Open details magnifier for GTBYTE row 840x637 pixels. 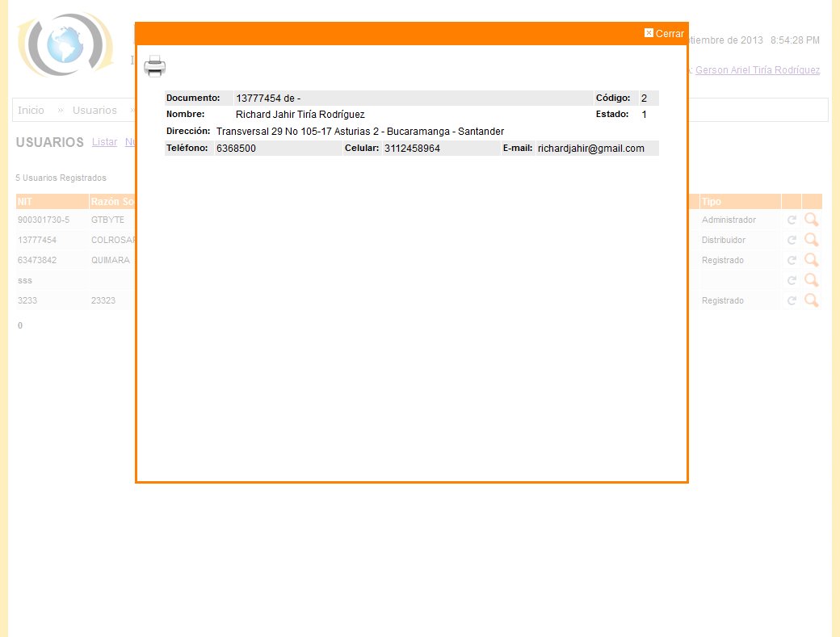click(812, 220)
